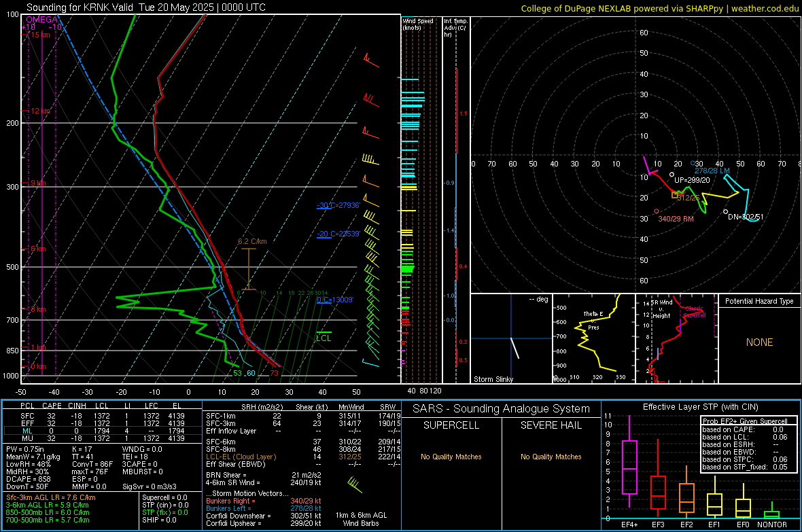The width and height of the screenshot is (802, 532).
Task: Click the UP=299/20 hodograph label
Action: pos(692,180)
